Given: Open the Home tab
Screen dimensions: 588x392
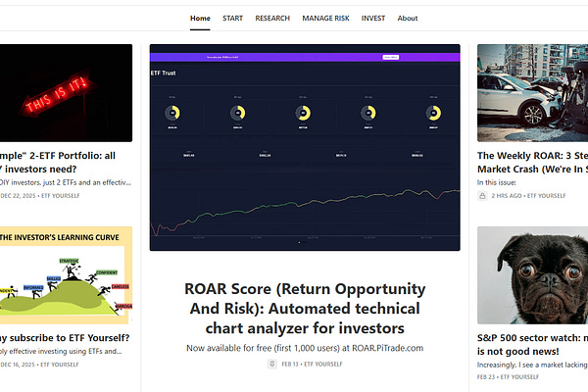Looking at the screenshot, I should [x=200, y=18].
